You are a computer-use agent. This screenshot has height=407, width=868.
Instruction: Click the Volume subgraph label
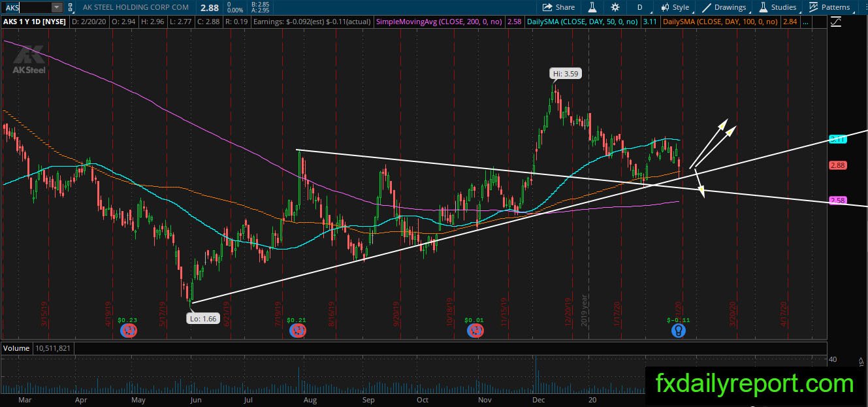(16, 348)
